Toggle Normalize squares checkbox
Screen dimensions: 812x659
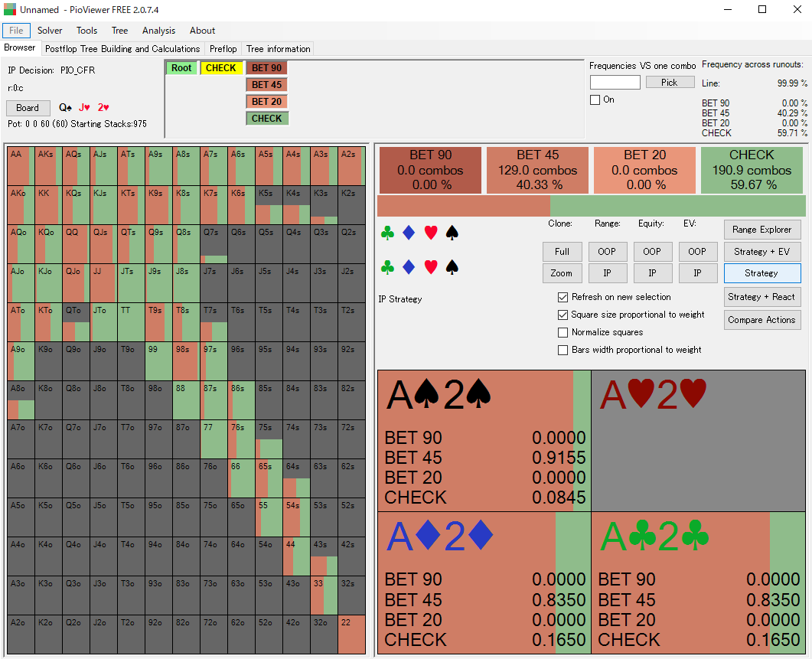(563, 332)
